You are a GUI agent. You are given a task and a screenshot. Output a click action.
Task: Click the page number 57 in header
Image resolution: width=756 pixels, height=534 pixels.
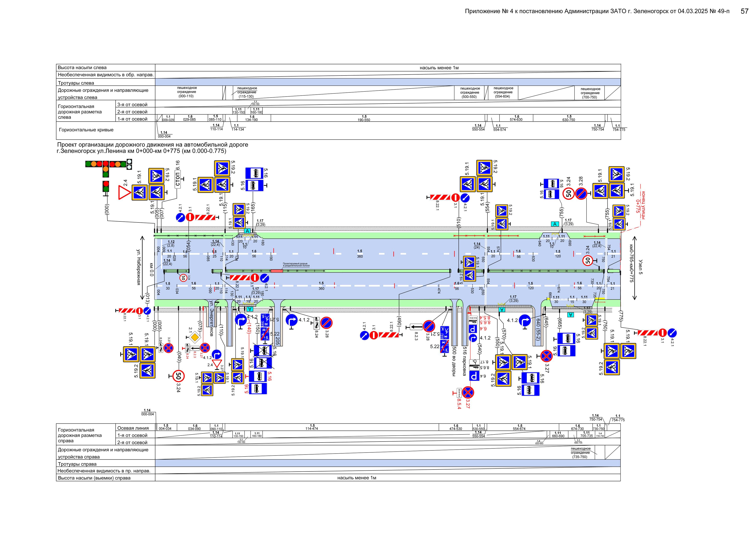coord(744,11)
